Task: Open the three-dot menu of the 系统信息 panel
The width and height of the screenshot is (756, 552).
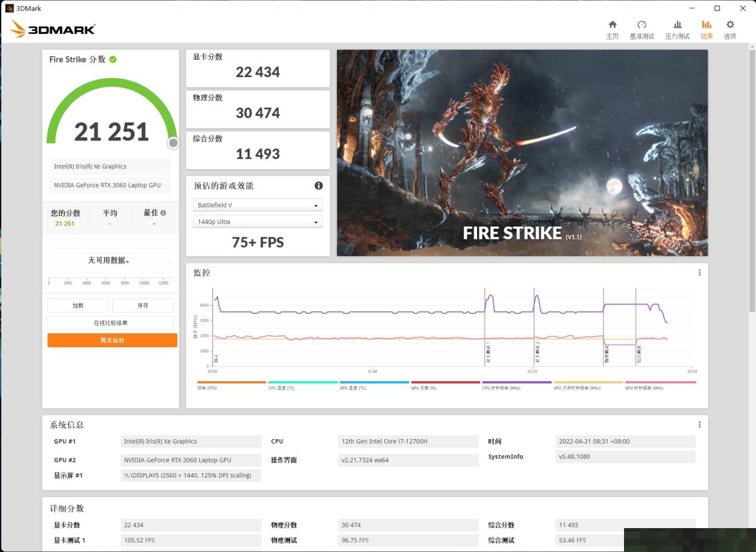Action: pyautogui.click(x=699, y=425)
